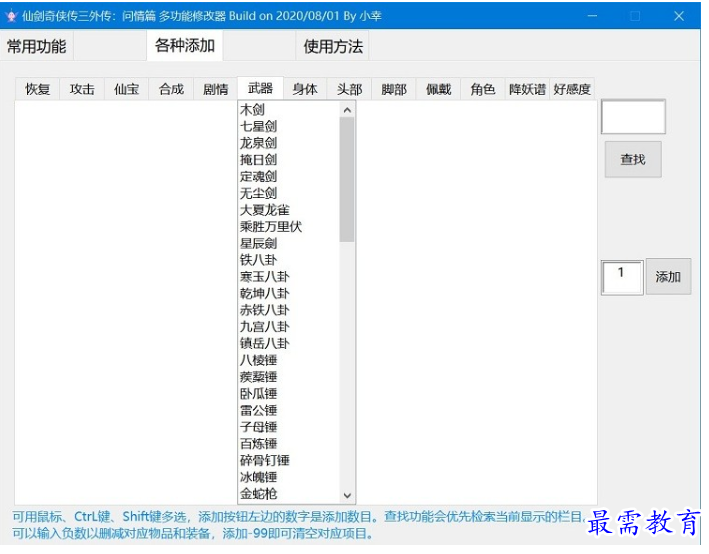Select 寒玉八卦 in the weapon list
Image resolution: width=709 pixels, height=554 pixels.
click(265, 277)
